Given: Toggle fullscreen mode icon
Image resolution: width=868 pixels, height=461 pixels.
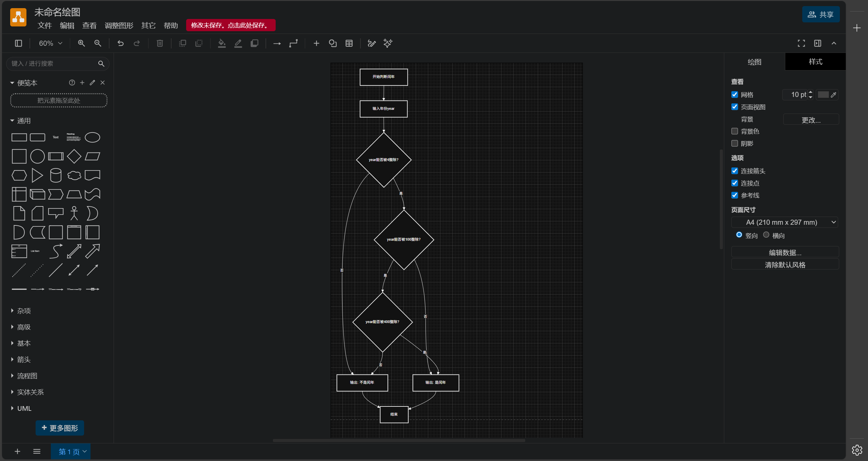Looking at the screenshot, I should 801,43.
